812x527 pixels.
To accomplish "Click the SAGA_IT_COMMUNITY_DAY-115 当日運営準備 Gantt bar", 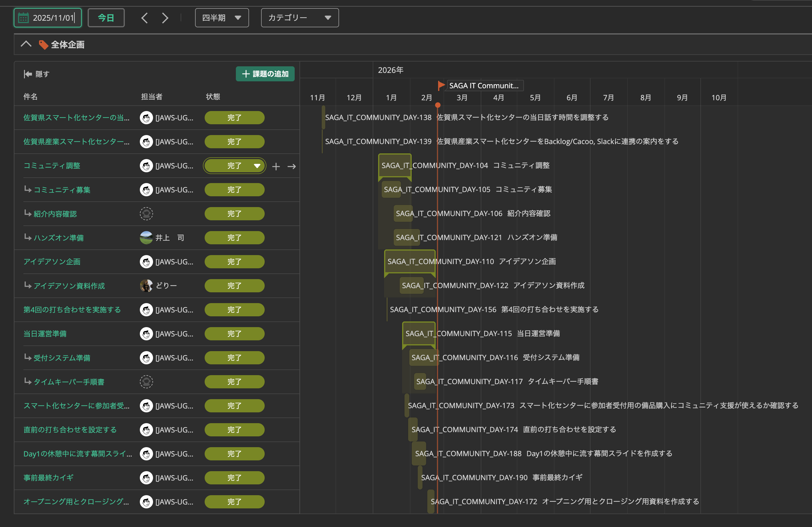I will [419, 334].
